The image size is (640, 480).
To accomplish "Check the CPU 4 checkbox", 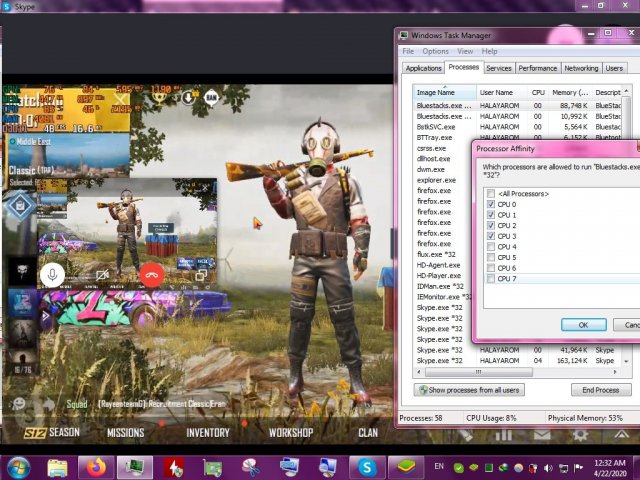I will pyautogui.click(x=490, y=246).
